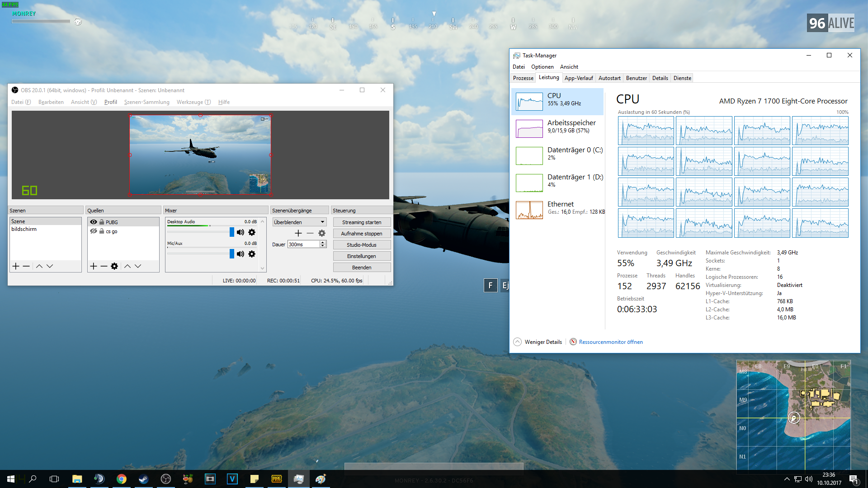Remove selected source with minus icon
Viewport: 868px width, 488px height.
[104, 266]
